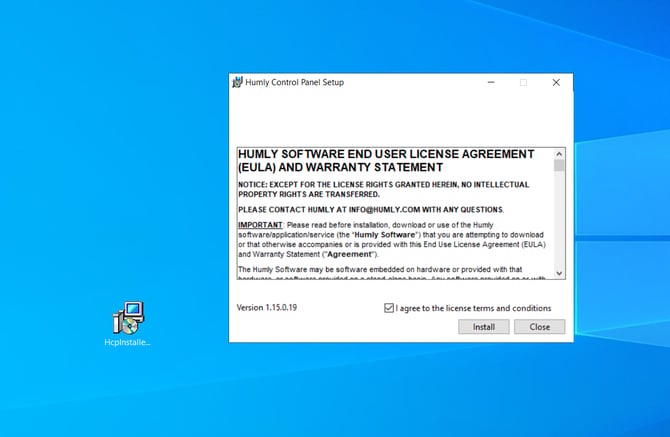Click the Close button in setup dialog
Screen dimensions: 670x437
[539, 327]
